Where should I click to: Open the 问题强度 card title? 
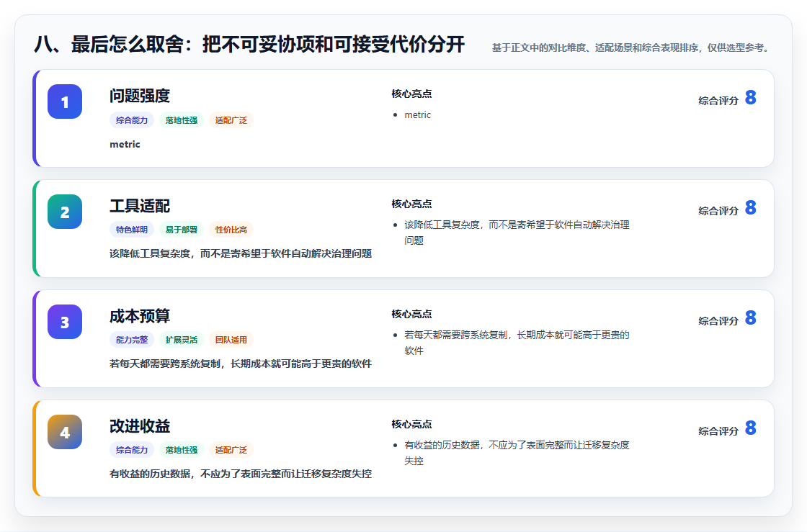coord(140,96)
